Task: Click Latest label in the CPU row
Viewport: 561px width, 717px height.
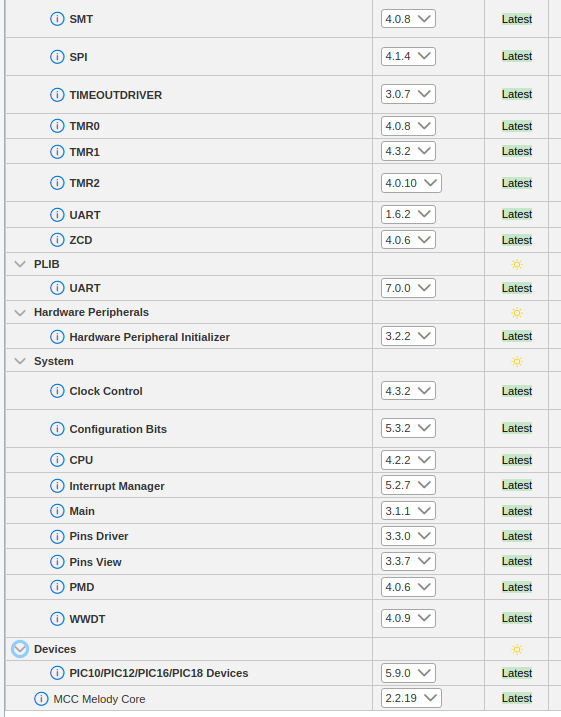Action: pyautogui.click(x=517, y=460)
